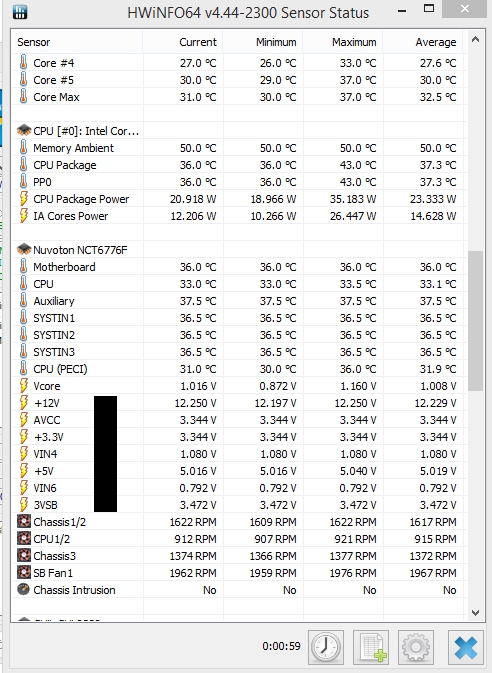Click the 12.197 V minimum +12V value

click(275, 403)
